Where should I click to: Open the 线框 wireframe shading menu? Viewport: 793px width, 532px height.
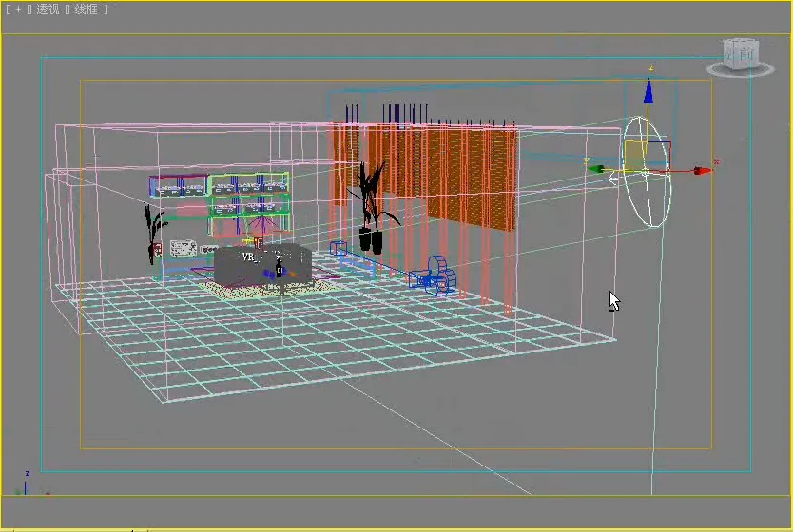[87, 9]
